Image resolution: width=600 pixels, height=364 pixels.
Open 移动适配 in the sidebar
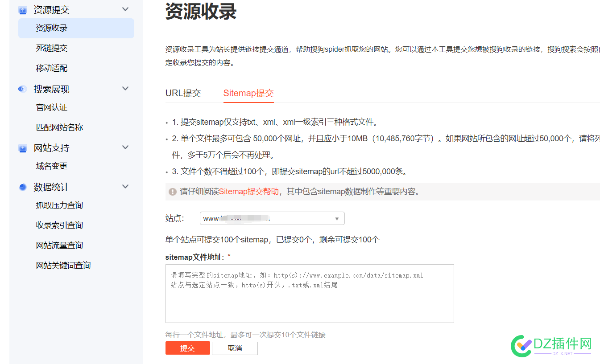coord(52,68)
